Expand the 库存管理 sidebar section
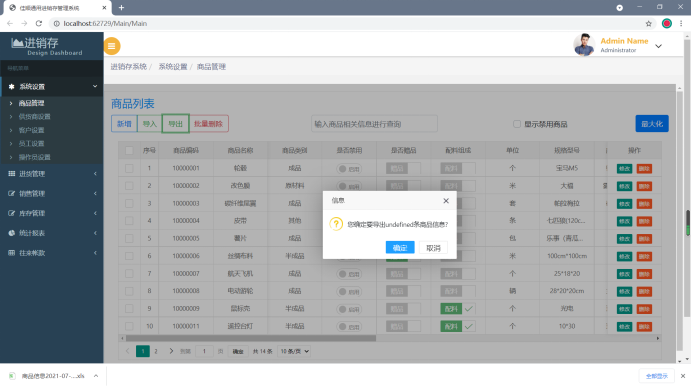The height and width of the screenshot is (386, 692). point(95,213)
